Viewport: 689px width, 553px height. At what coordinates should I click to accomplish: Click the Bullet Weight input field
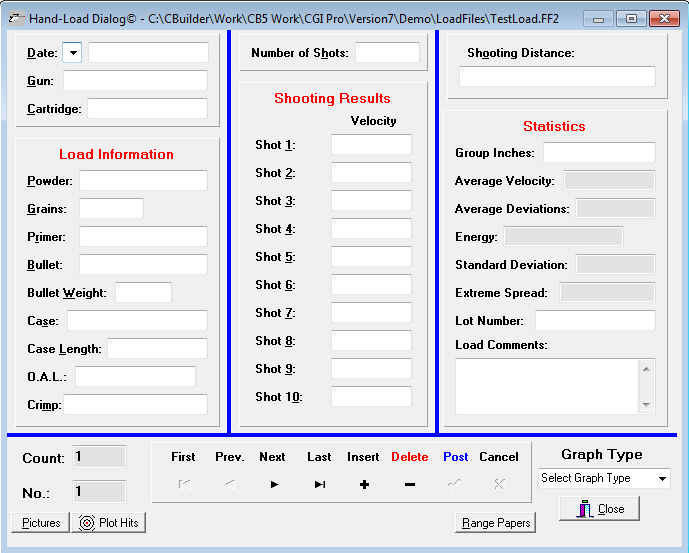pos(143,293)
